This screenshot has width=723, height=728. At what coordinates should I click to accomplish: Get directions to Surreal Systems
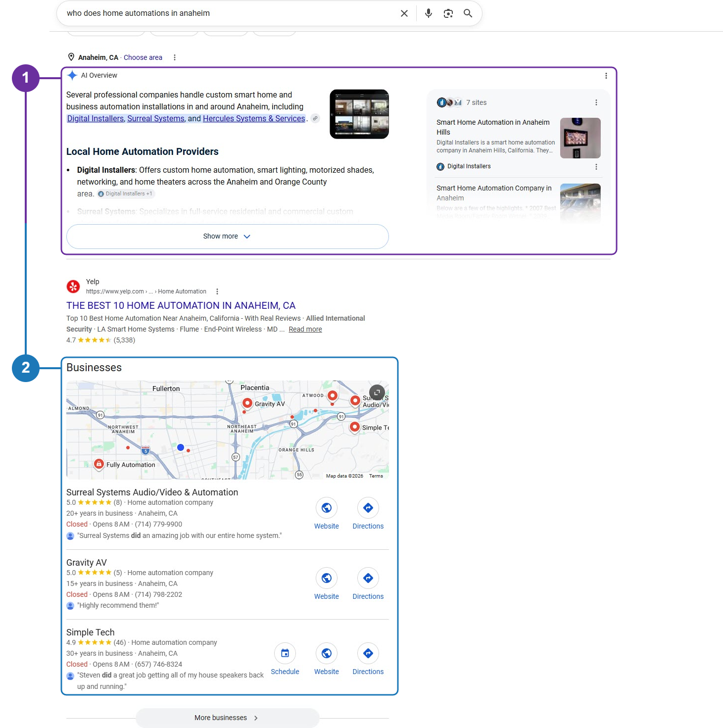coord(368,508)
